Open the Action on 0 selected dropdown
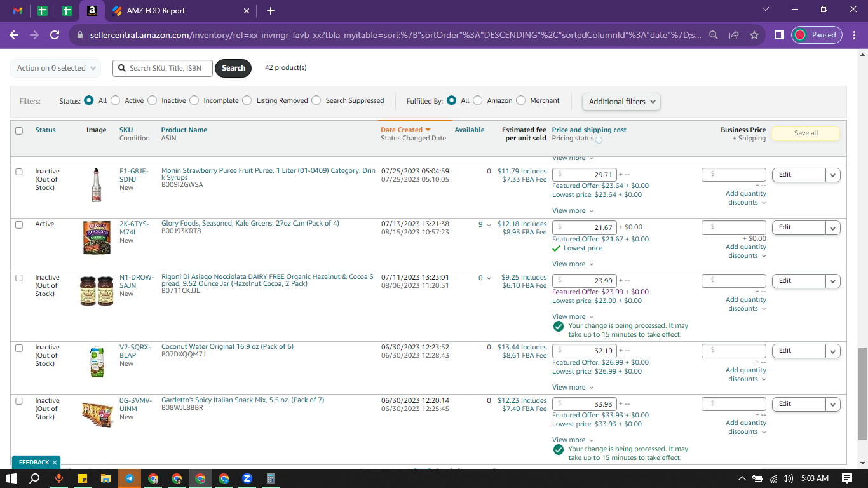Screen dimensions: 868x488 pos(55,68)
